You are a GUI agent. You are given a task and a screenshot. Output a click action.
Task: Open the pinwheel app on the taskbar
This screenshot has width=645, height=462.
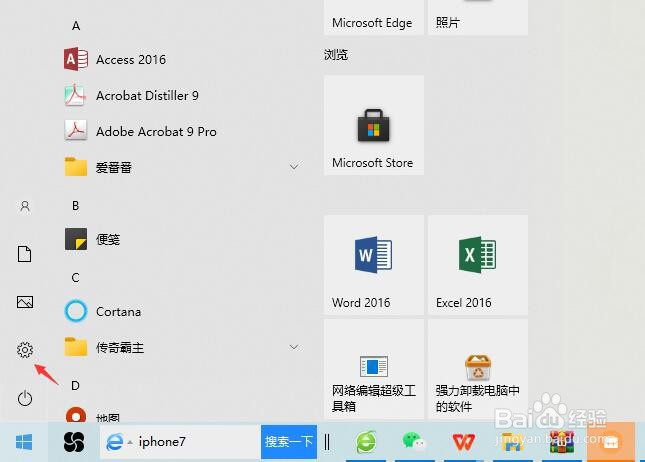[x=74, y=442]
